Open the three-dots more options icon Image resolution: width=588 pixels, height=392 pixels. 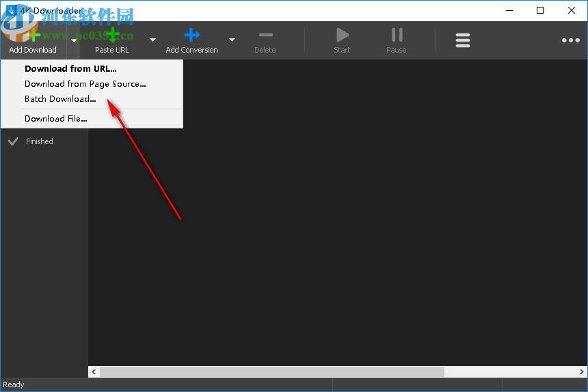570,40
